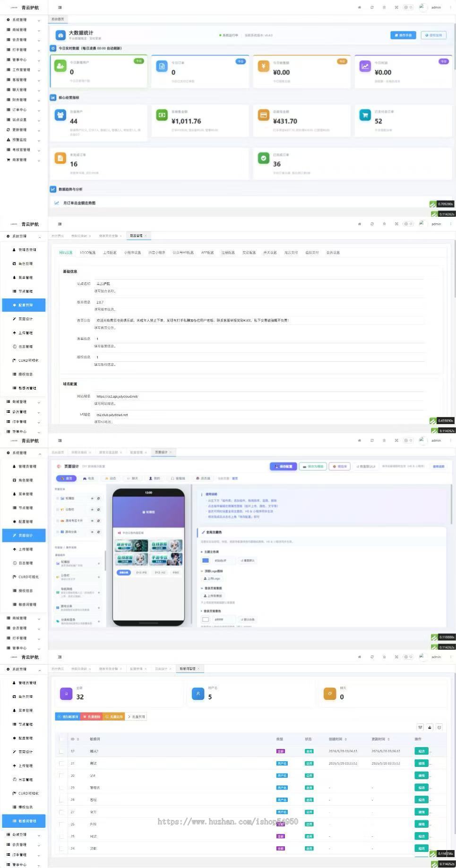Click the orange 未完成订单 document icon

coord(60,158)
